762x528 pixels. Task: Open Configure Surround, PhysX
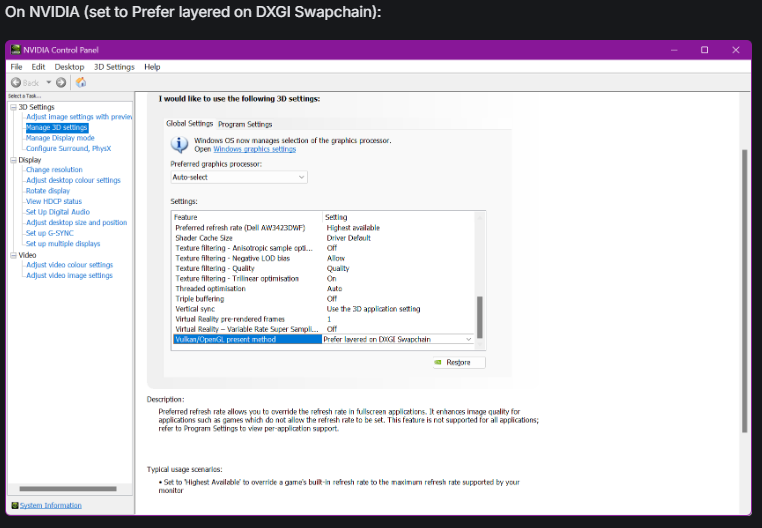pyautogui.click(x=69, y=148)
